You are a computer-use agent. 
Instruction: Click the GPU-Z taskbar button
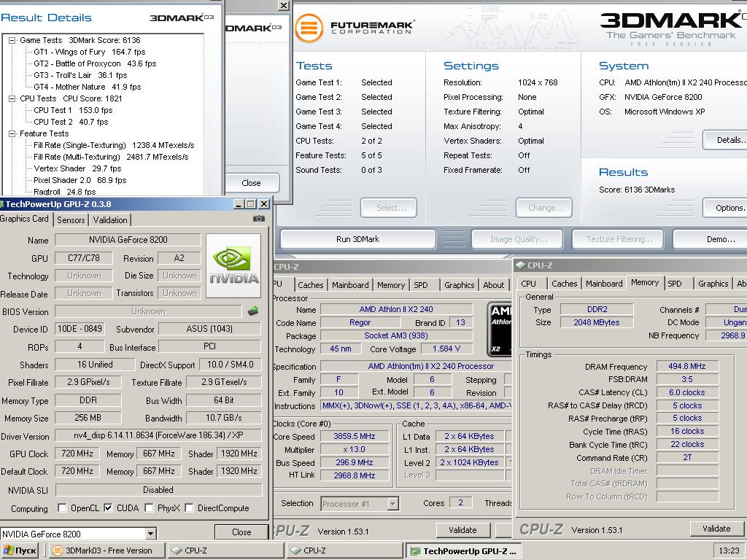463,551
